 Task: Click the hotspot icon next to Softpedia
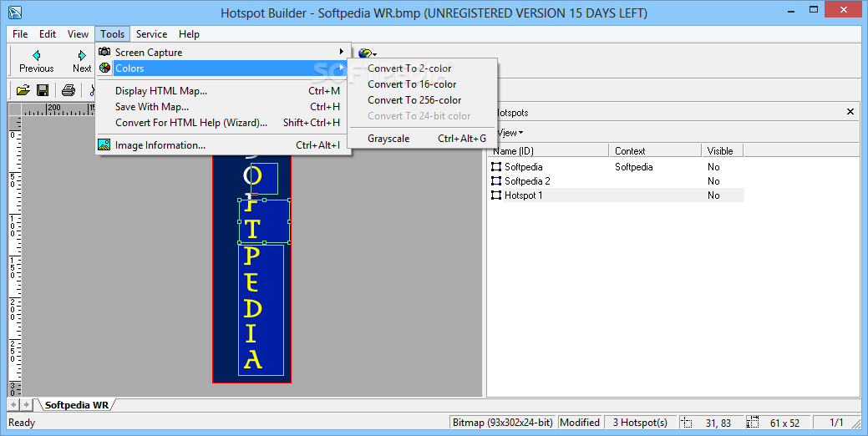click(496, 166)
